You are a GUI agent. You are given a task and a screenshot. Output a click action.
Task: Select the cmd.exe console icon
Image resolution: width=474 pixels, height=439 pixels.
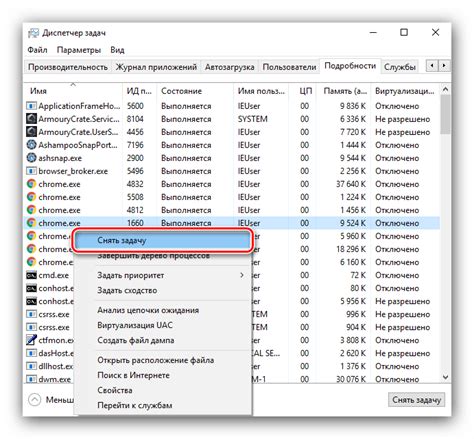(31, 275)
